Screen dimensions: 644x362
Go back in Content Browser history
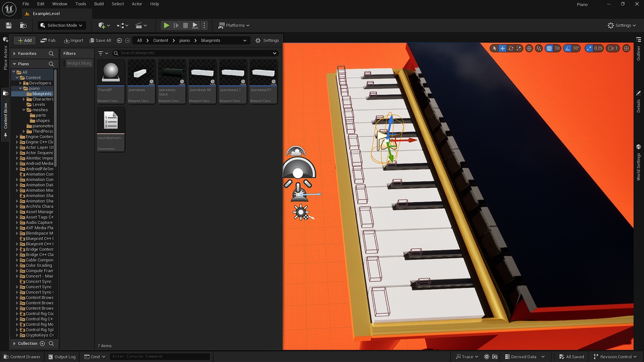pyautogui.click(x=119, y=40)
